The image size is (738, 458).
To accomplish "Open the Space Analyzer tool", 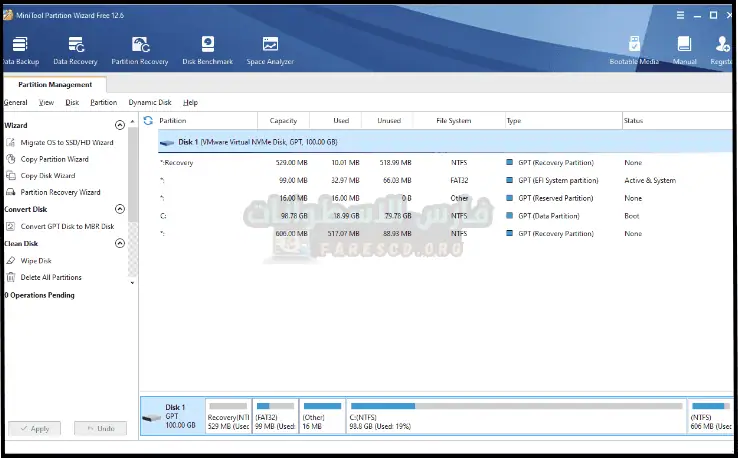I will [270, 50].
